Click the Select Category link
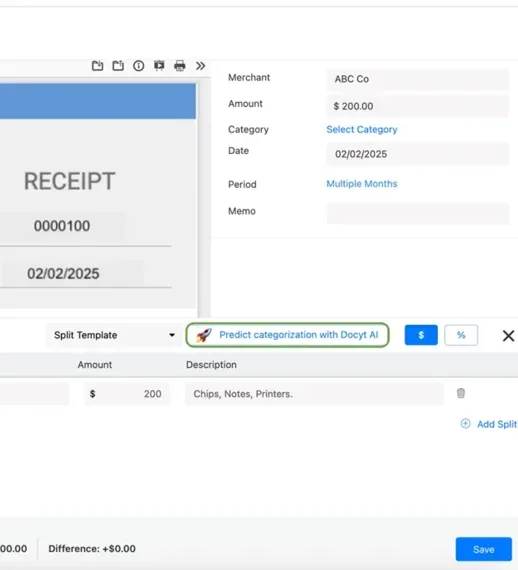Viewport: 518px width, 570px height. click(x=362, y=129)
